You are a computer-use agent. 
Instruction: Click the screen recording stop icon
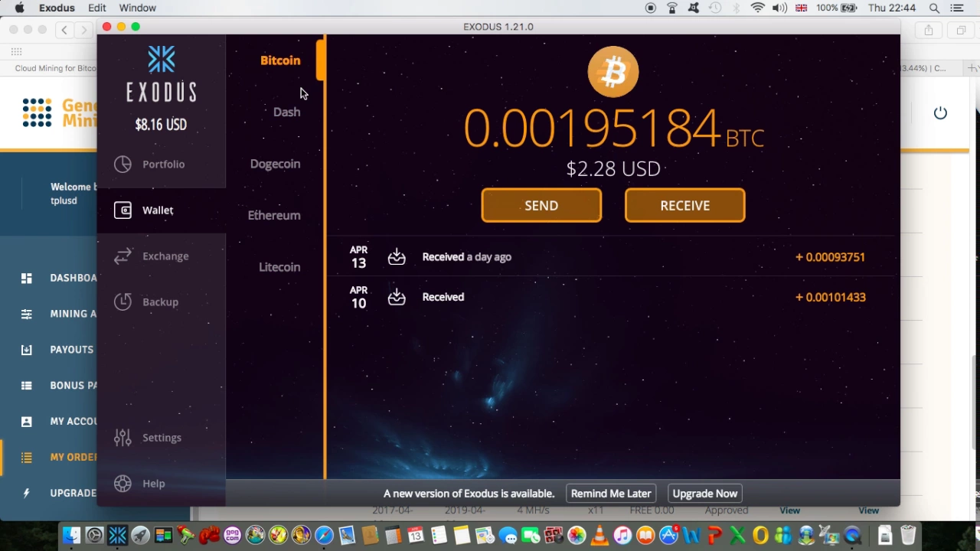click(651, 8)
